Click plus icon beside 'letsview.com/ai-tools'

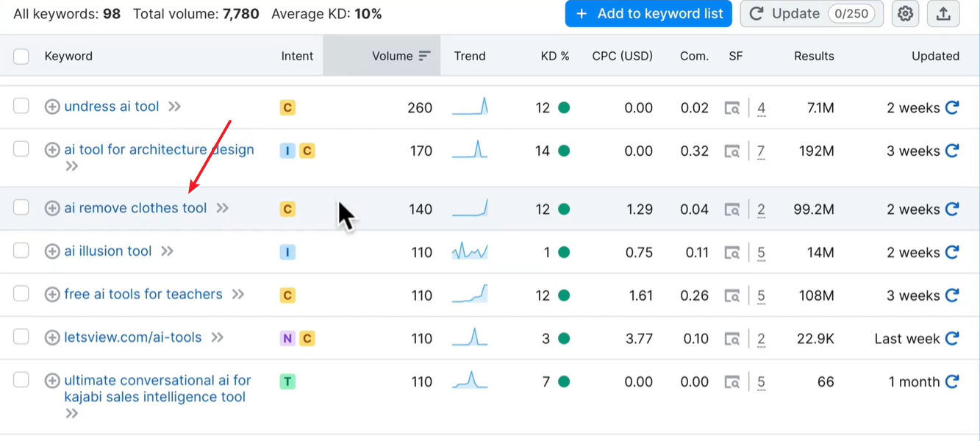[52, 338]
